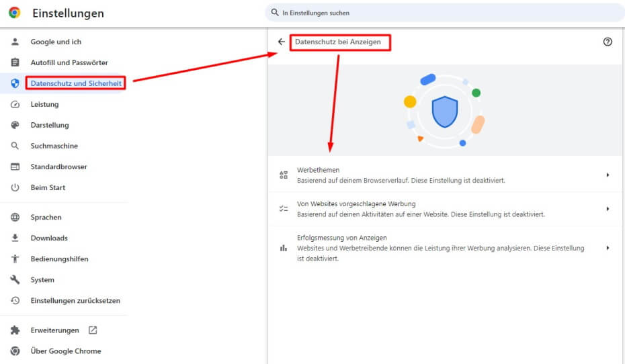Click the globe icon for Sprachen
This screenshot has width=625, height=364.
click(15, 217)
